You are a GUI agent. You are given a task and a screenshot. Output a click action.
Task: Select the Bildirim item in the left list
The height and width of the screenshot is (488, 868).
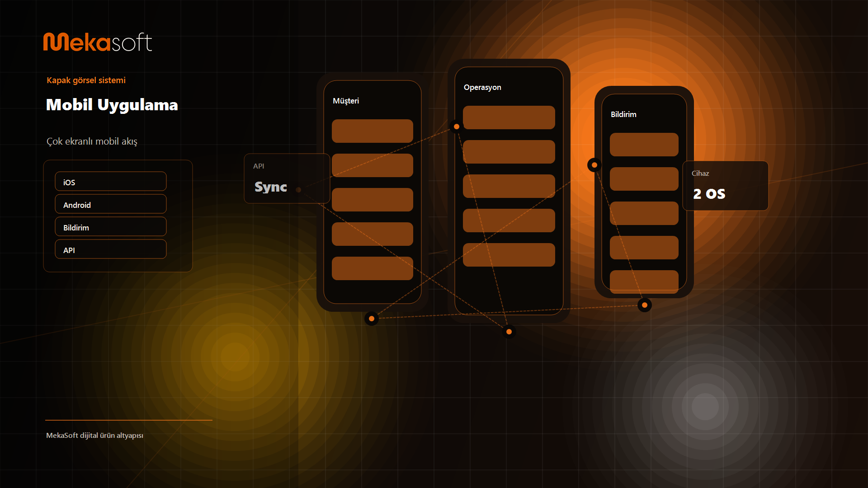111,226
